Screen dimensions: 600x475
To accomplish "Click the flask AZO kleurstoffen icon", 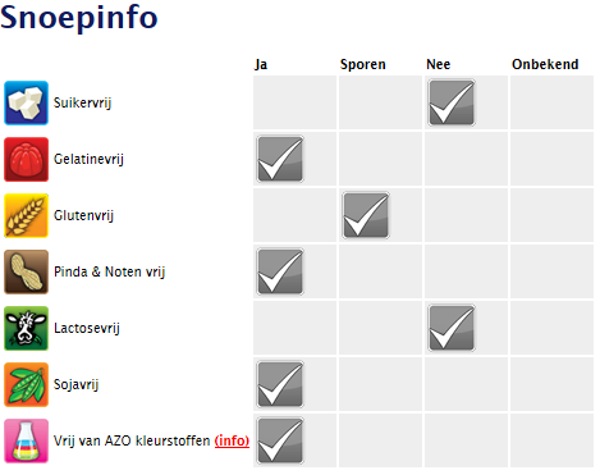I will 26,440.
